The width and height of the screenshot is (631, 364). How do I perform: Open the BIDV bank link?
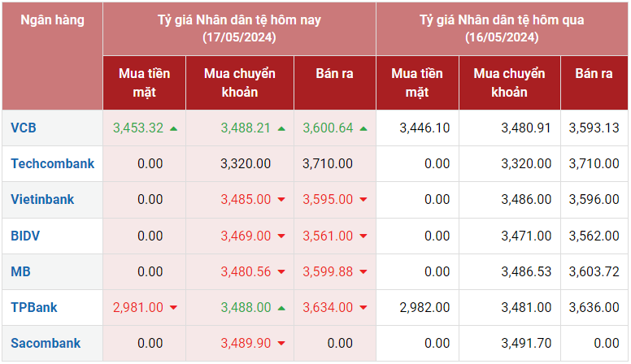(x=25, y=236)
